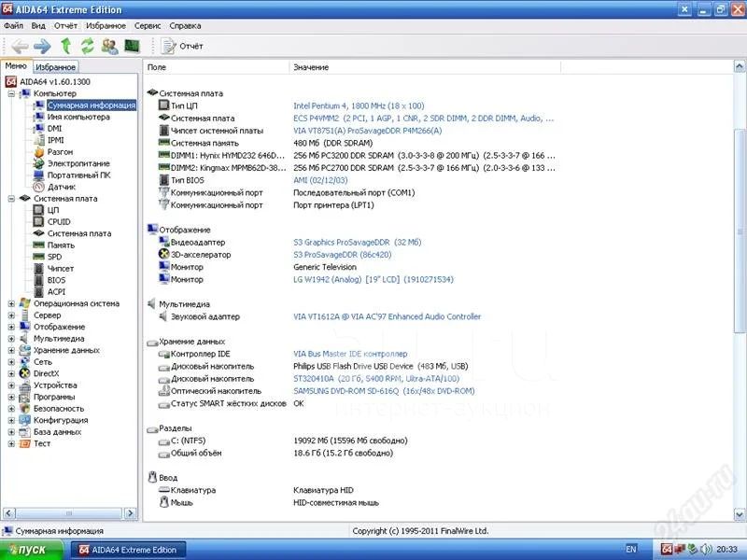Click the Память memory icon in tree
The width and height of the screenshot is (747, 560).
[x=39, y=245]
